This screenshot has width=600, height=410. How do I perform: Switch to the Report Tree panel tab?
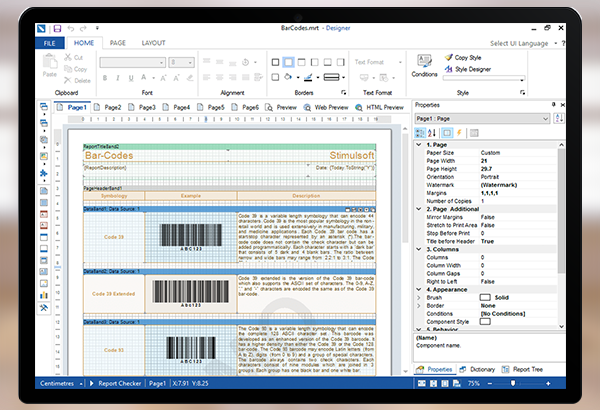[x=522, y=369]
